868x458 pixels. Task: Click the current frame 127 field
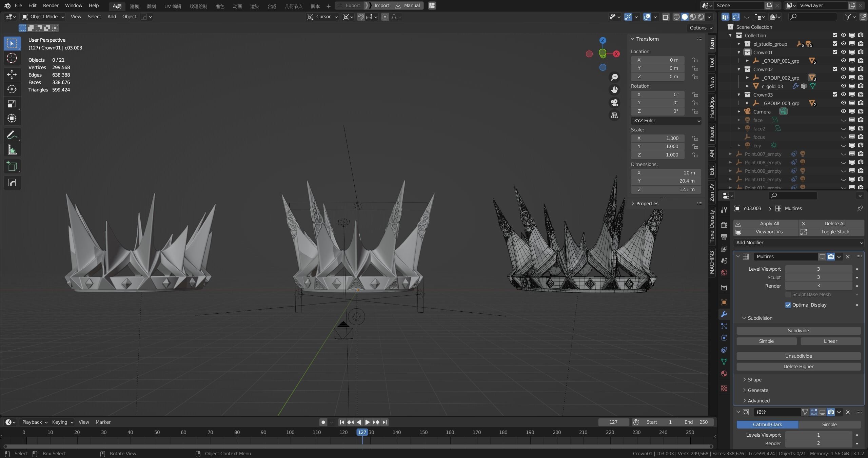click(x=613, y=422)
